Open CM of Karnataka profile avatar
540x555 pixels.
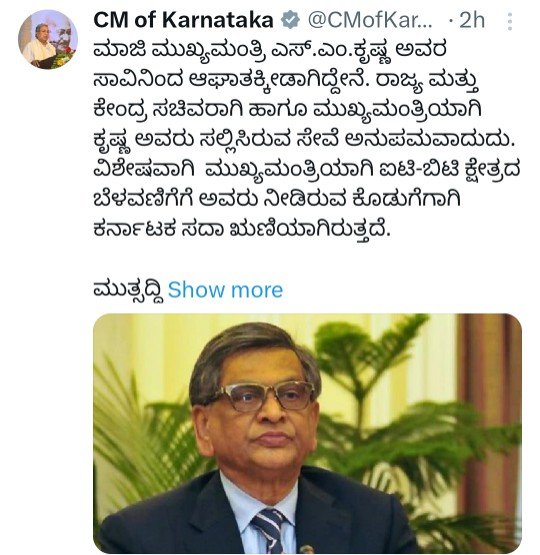click(x=48, y=39)
